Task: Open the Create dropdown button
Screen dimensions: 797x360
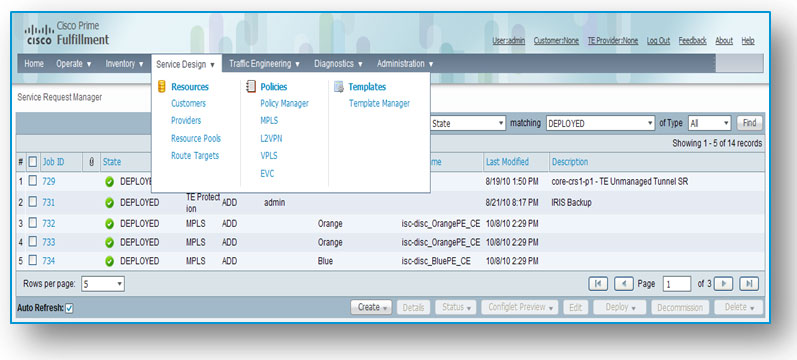Action: (371, 307)
